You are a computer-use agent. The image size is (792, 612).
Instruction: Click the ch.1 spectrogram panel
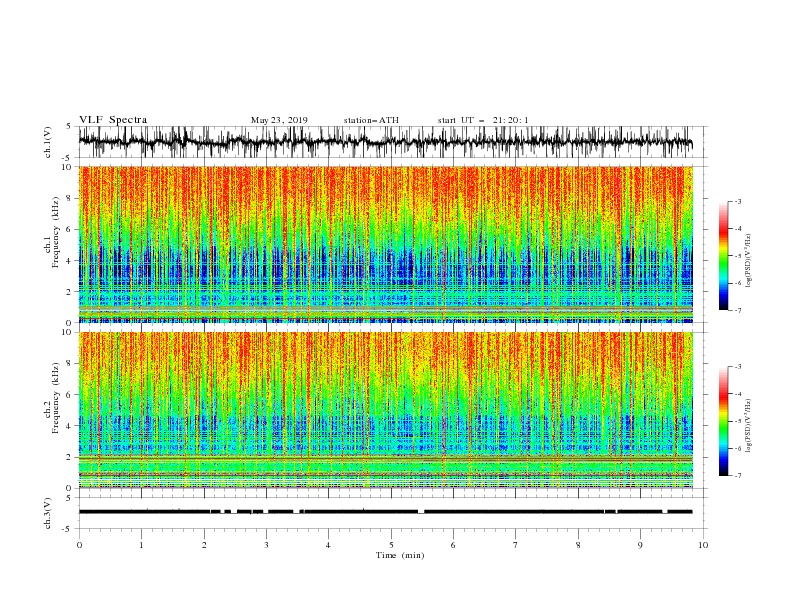click(x=386, y=244)
